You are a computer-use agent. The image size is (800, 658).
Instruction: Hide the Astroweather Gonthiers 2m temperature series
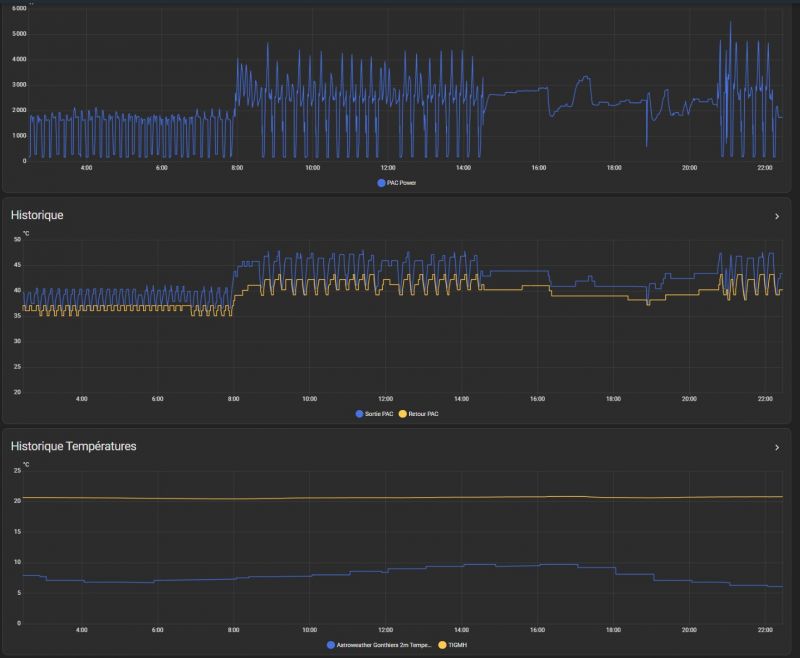(383, 645)
